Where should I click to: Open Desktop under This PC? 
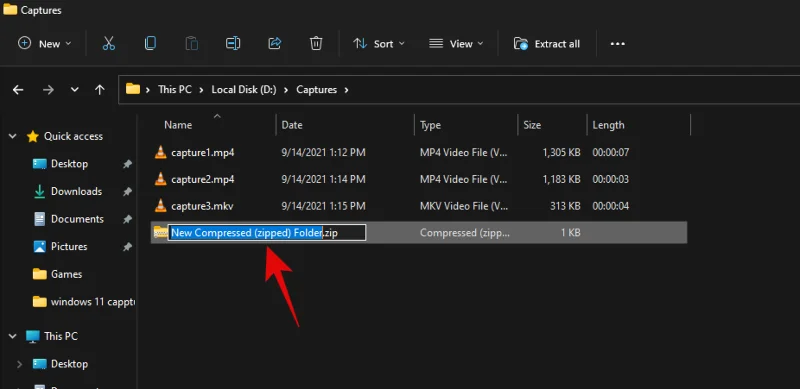point(69,364)
